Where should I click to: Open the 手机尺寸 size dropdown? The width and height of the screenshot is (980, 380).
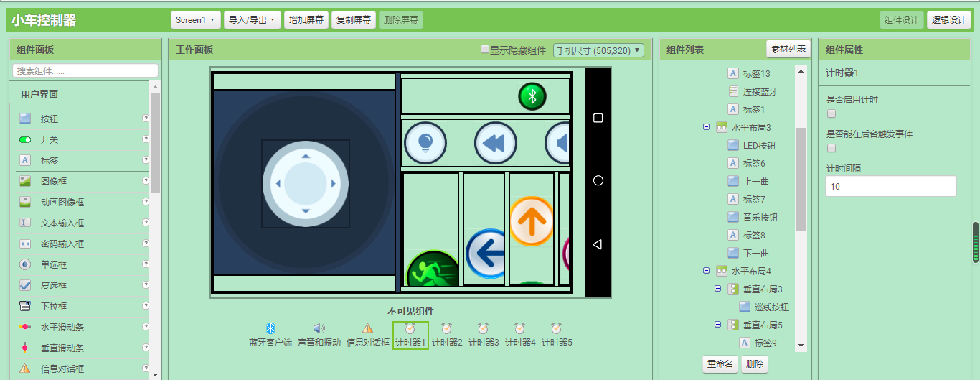[599, 50]
